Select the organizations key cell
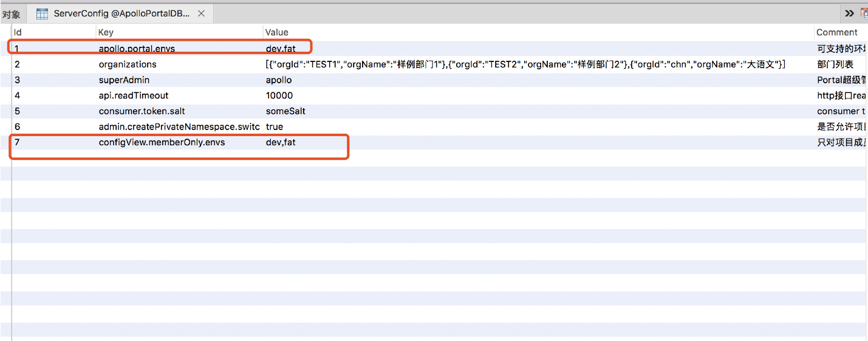Screen dimensions: 868x341 click(x=179, y=64)
